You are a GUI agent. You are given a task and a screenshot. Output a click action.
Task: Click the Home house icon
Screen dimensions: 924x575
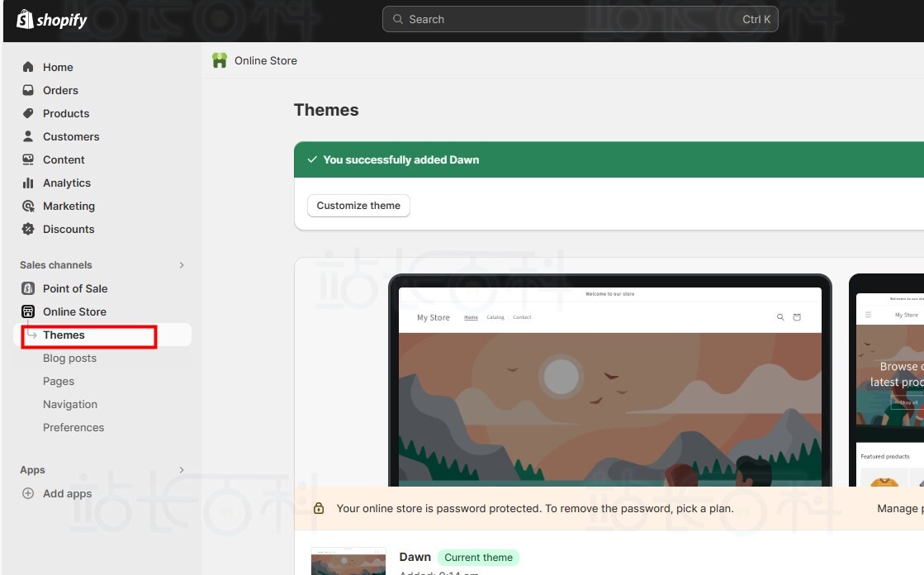click(x=28, y=67)
